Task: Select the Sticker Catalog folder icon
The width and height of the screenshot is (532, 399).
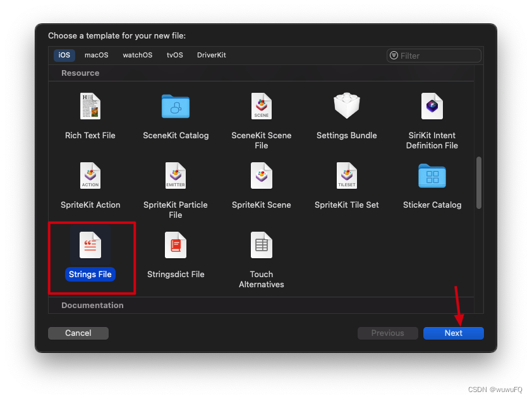Action: (432, 176)
